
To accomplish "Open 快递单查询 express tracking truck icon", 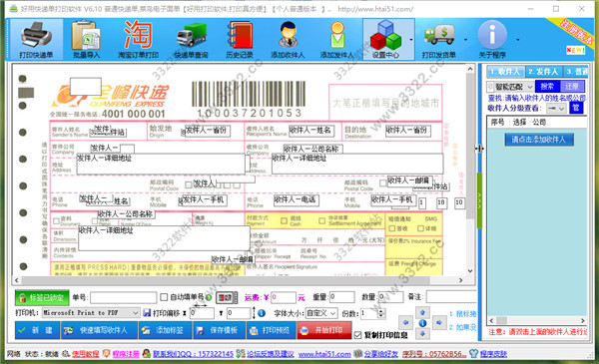I will (191, 39).
